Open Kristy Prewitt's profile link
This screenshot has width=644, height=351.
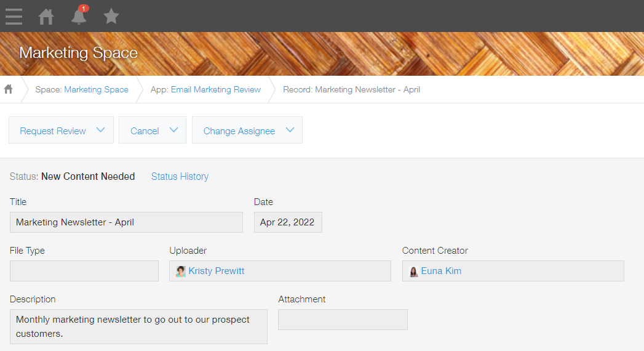click(217, 271)
